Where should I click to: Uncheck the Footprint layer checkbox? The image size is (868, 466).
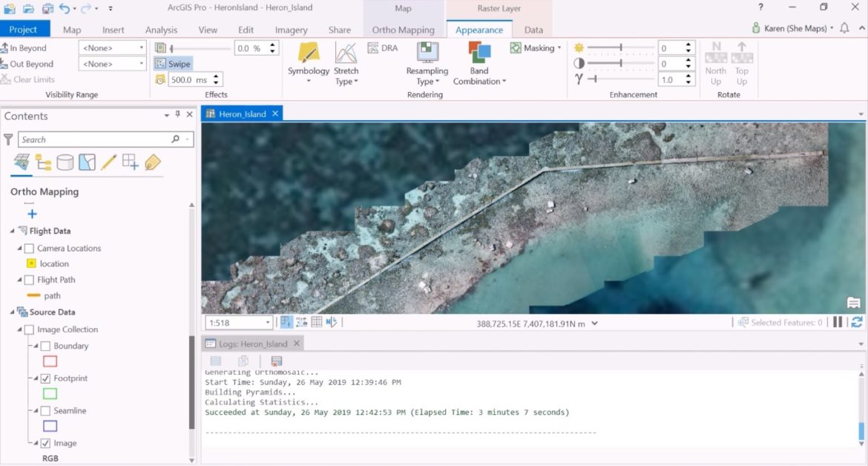(x=46, y=378)
